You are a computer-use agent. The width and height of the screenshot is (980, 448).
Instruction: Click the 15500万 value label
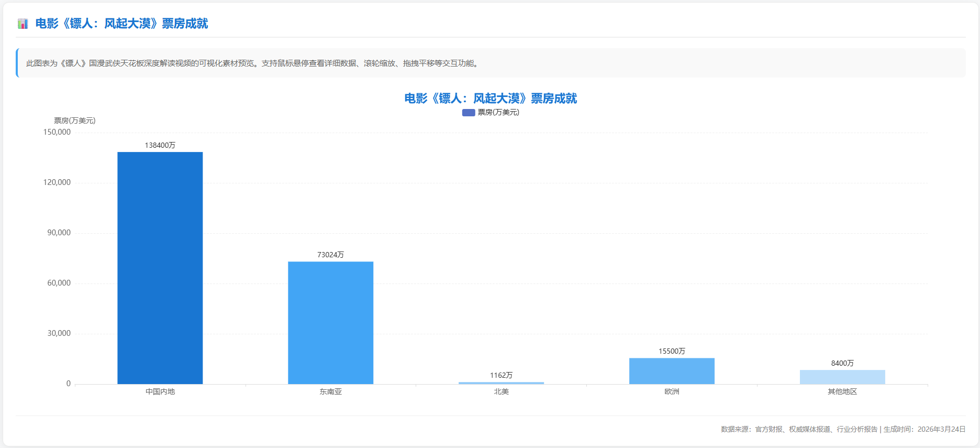(672, 351)
